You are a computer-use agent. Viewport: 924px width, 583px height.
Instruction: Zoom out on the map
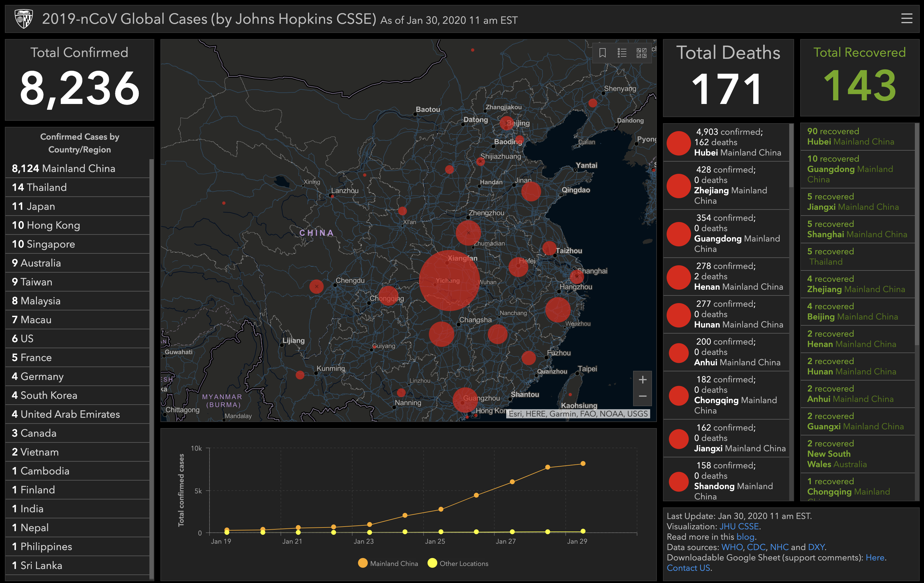coord(643,397)
